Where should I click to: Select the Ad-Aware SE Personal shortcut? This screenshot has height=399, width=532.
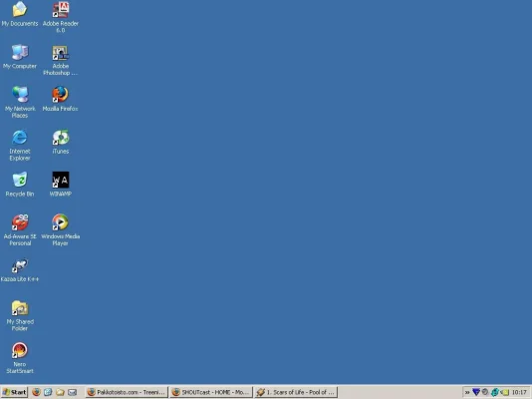point(20,229)
